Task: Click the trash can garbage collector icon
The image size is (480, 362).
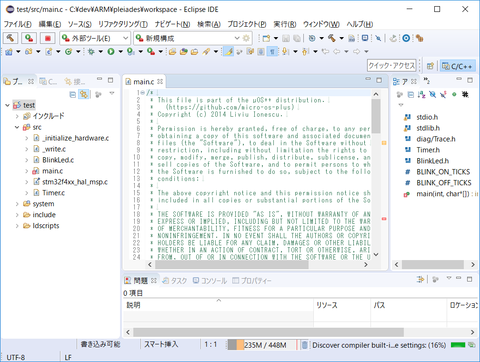Action: pyautogui.click(x=304, y=345)
